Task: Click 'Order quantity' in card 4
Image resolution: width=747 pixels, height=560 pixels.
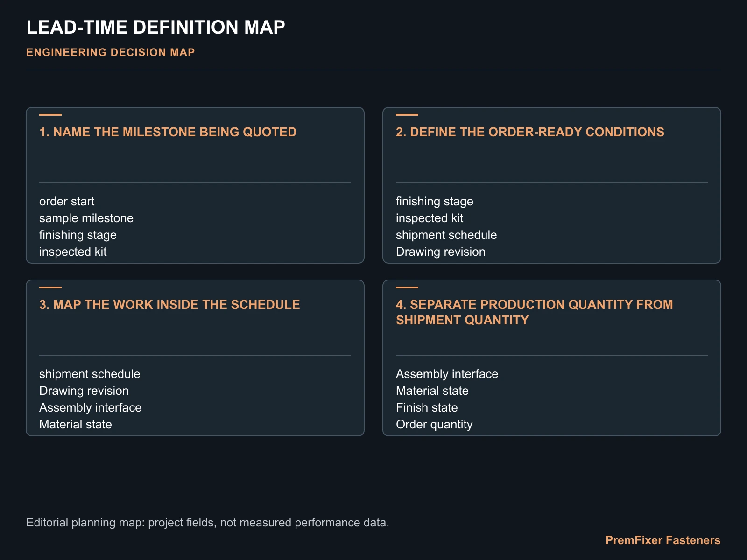Action: (434, 424)
